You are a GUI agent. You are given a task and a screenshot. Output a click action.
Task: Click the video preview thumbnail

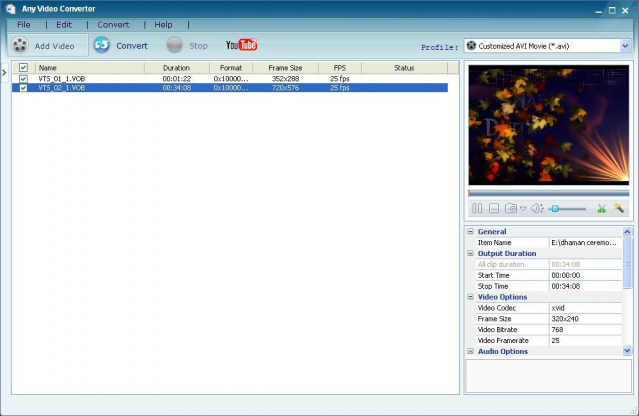coord(549,125)
